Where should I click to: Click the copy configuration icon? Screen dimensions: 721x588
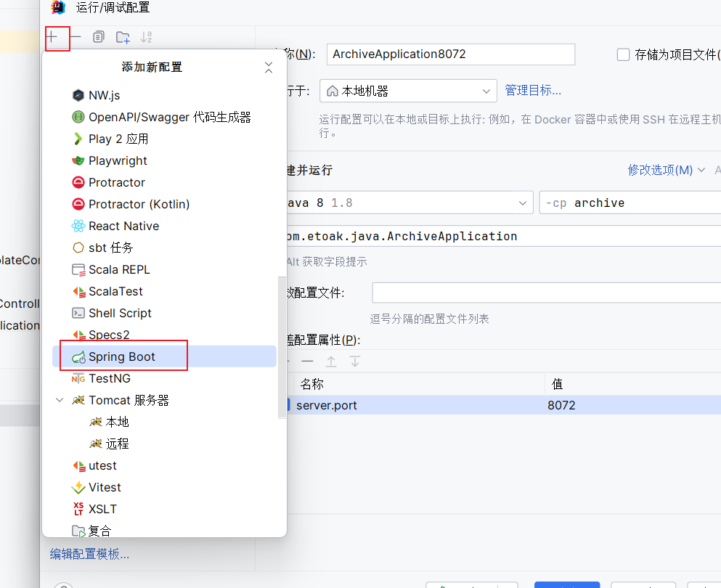coord(99,37)
